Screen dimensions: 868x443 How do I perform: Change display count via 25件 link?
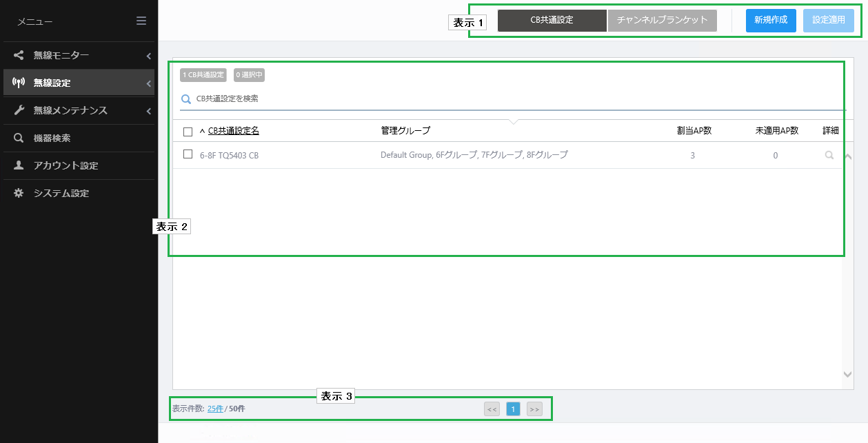tap(214, 409)
